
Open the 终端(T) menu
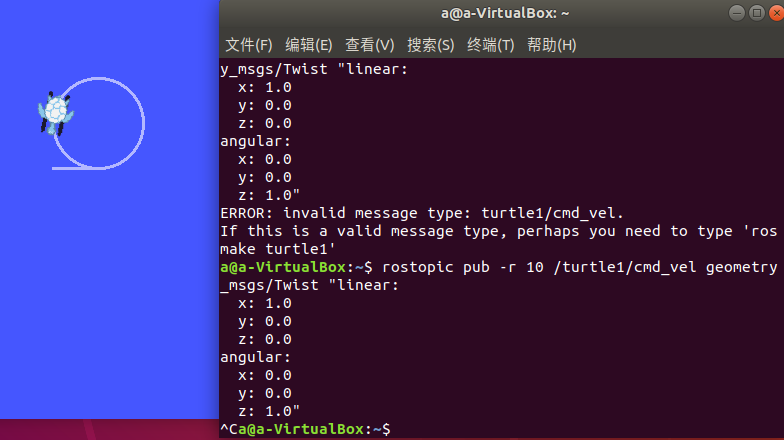[x=490, y=45]
